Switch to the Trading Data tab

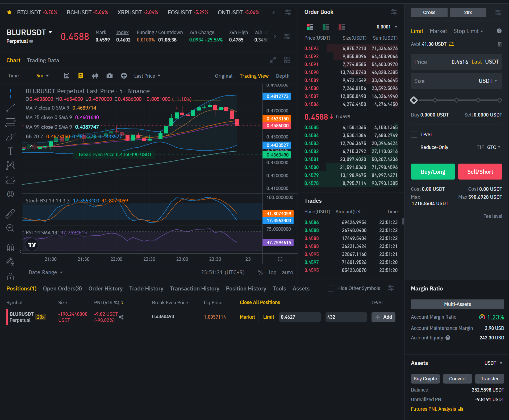[43, 60]
